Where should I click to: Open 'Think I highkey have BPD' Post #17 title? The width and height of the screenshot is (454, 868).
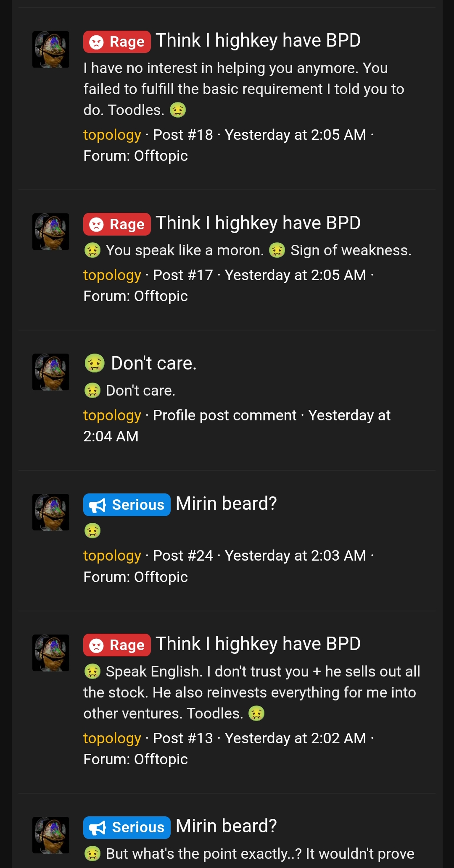(x=258, y=223)
